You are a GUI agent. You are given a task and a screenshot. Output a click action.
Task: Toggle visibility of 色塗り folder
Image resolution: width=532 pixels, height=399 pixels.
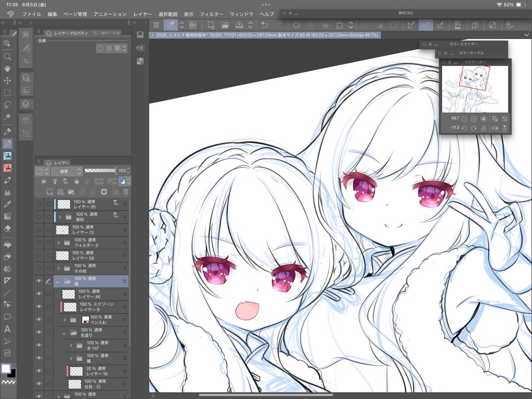pos(39,332)
